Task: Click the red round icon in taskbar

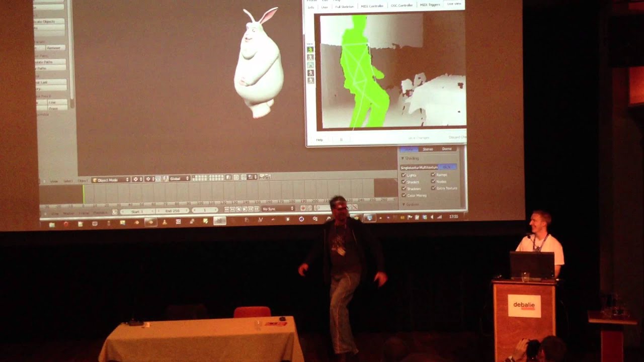Action: tap(66, 224)
